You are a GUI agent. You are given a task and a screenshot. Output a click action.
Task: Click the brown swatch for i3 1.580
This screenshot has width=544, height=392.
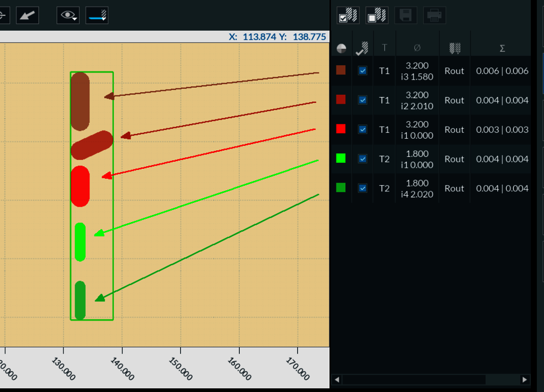click(341, 70)
